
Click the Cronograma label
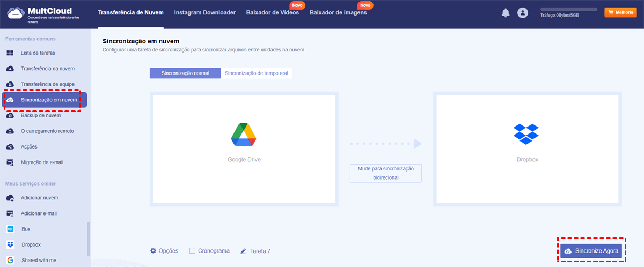[214, 251]
